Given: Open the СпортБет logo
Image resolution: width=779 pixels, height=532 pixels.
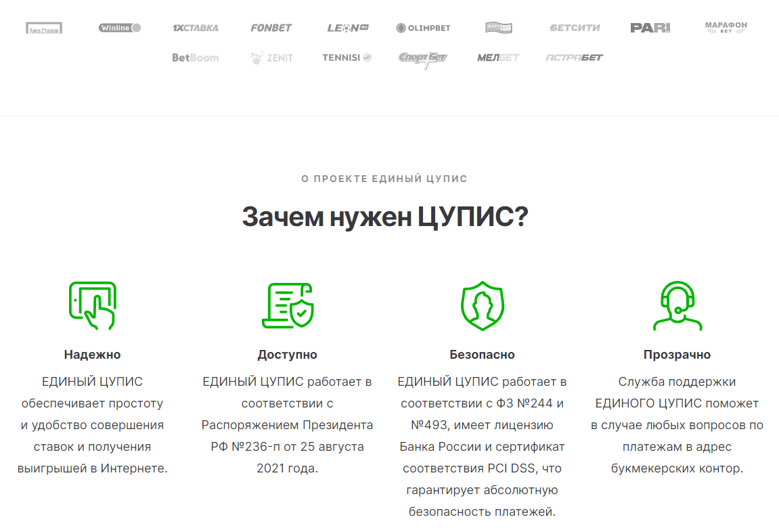Looking at the screenshot, I should coord(423,59).
